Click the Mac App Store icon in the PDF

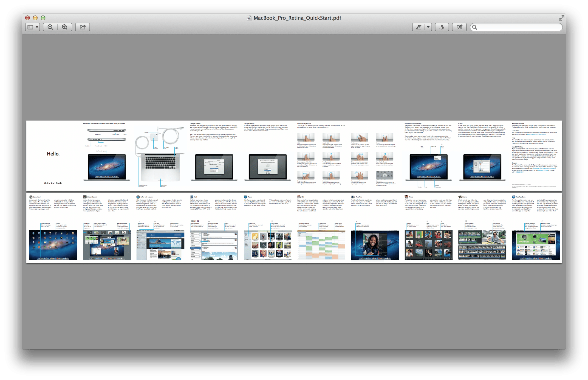514,197
